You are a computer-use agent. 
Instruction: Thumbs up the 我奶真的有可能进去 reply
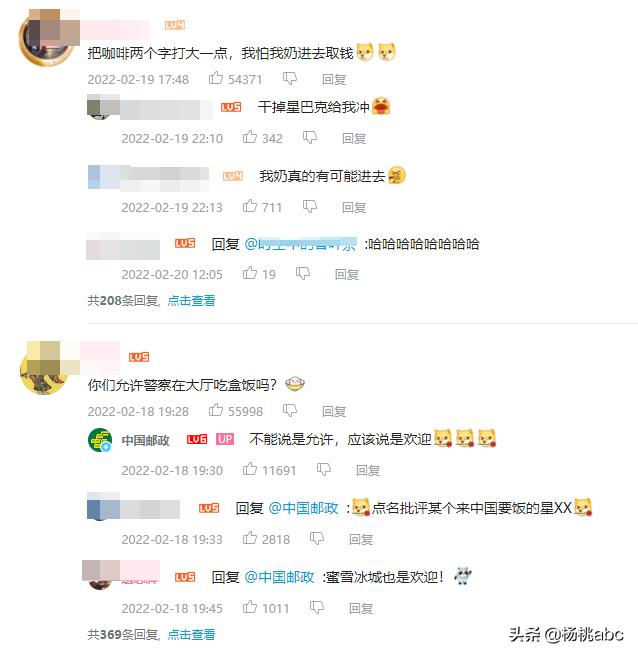pyautogui.click(x=250, y=206)
